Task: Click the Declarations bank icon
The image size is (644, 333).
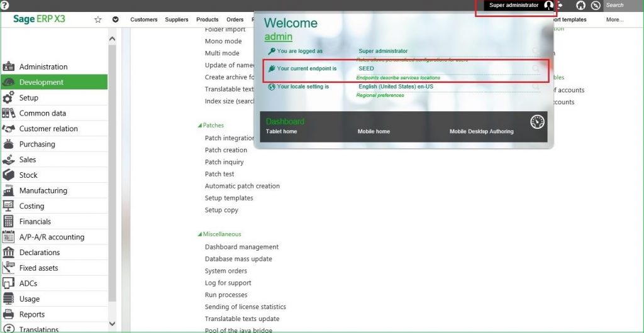Action: pos(8,253)
